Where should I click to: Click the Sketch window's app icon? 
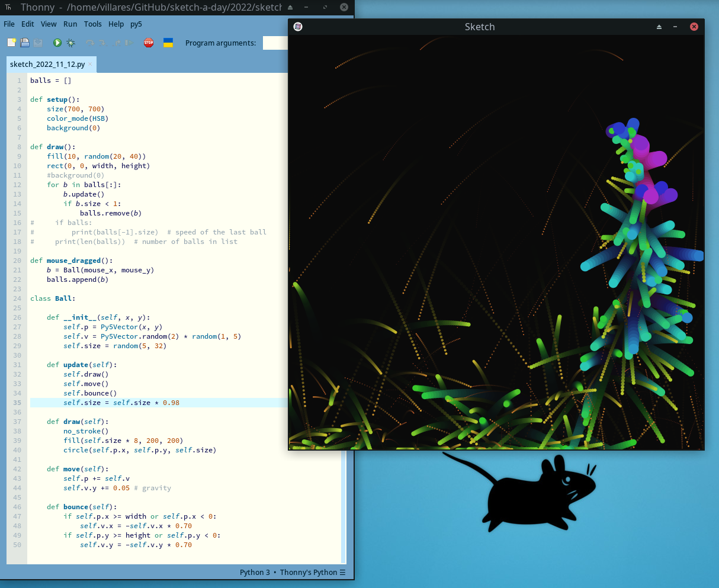(x=298, y=27)
